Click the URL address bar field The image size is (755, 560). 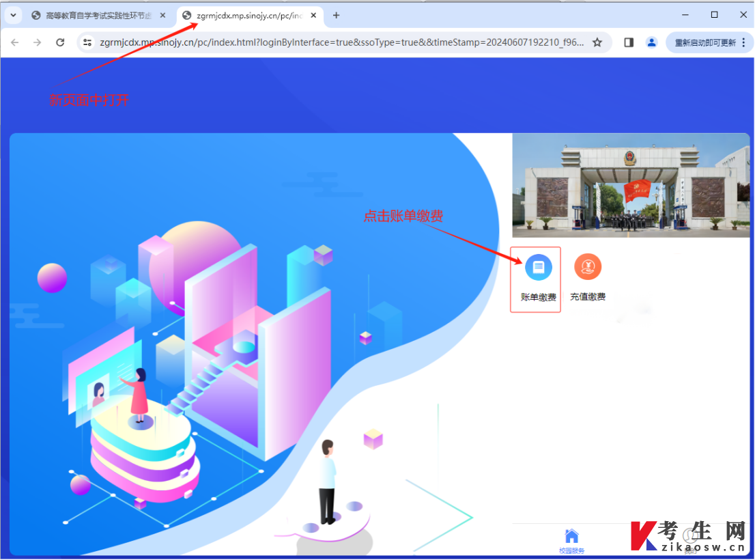click(341, 42)
